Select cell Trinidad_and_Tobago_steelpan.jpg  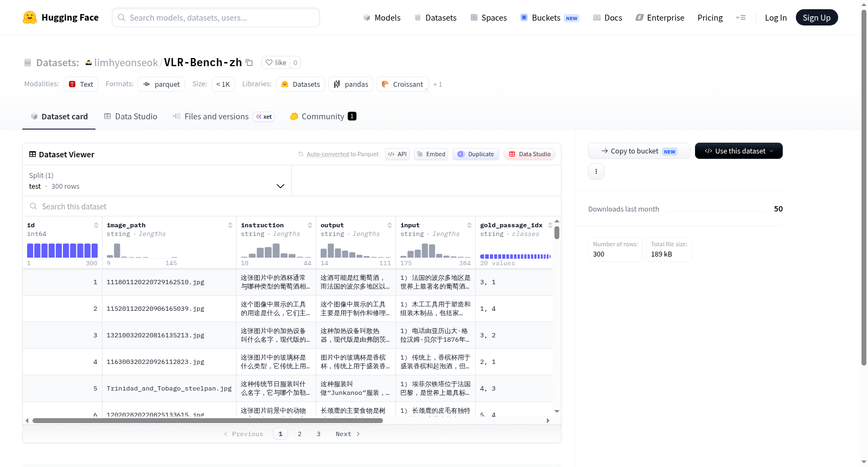[169, 388]
